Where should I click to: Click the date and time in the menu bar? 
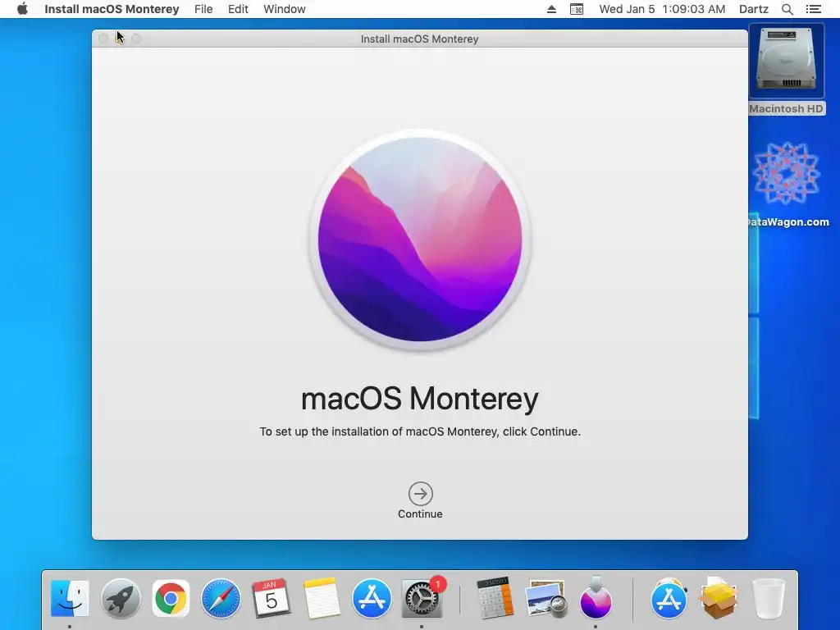(662, 9)
